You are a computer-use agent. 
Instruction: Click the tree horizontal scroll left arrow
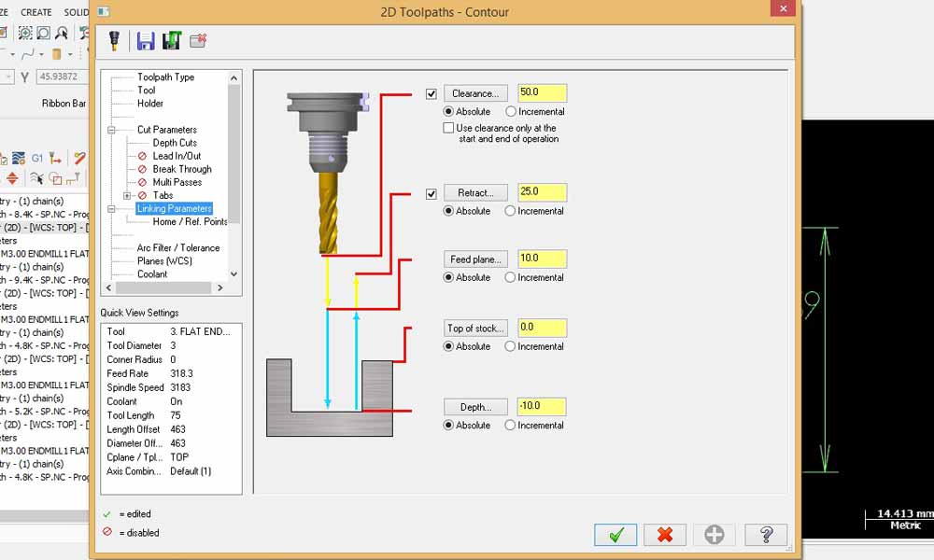tap(108, 288)
